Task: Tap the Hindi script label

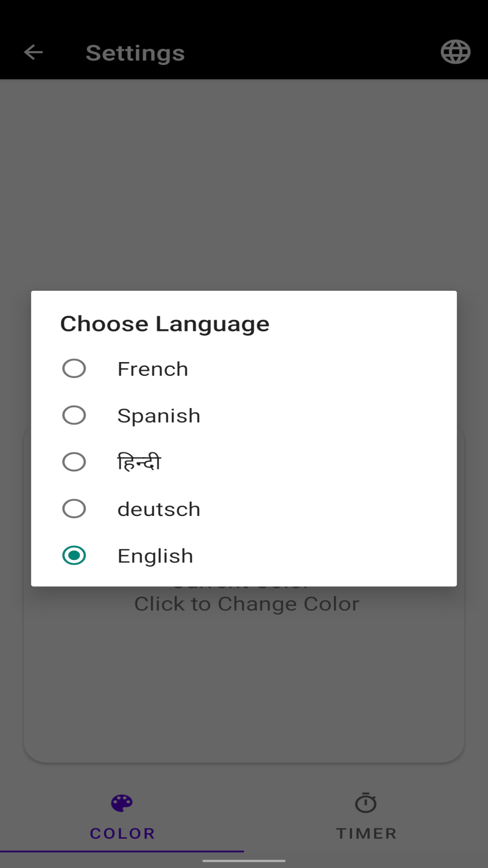Action: pos(139,462)
